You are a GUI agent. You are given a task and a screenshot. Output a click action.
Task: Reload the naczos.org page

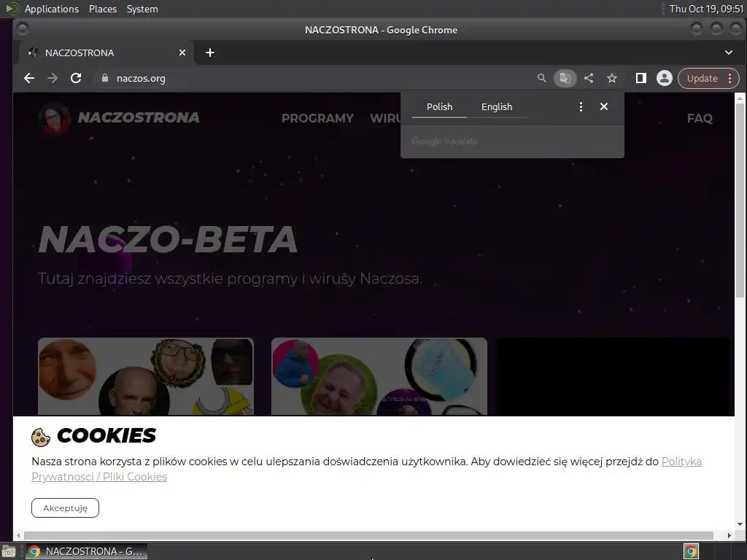76,78
